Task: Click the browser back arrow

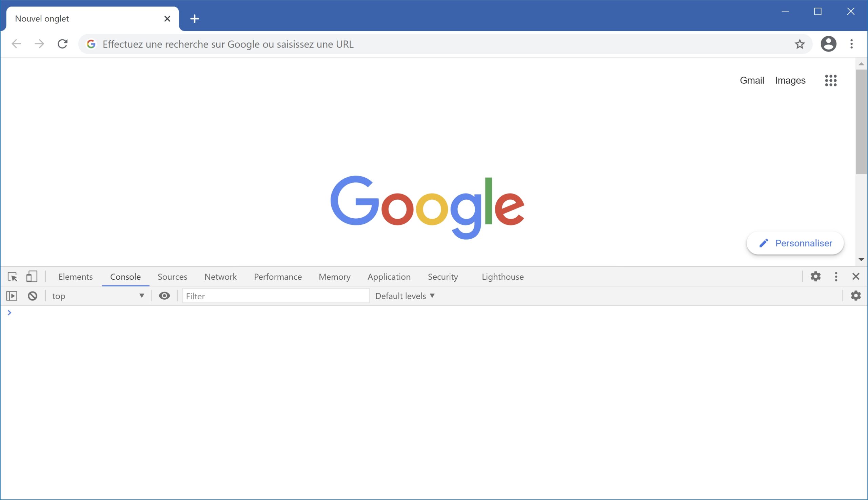Action: (16, 44)
